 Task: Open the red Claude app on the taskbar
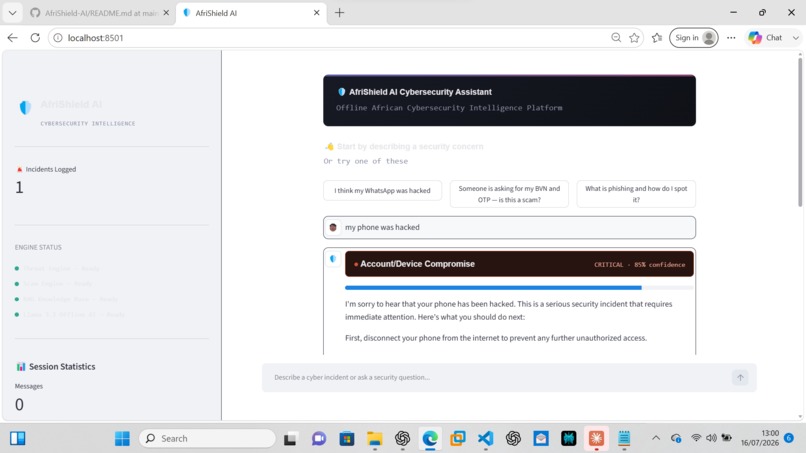tap(596, 439)
